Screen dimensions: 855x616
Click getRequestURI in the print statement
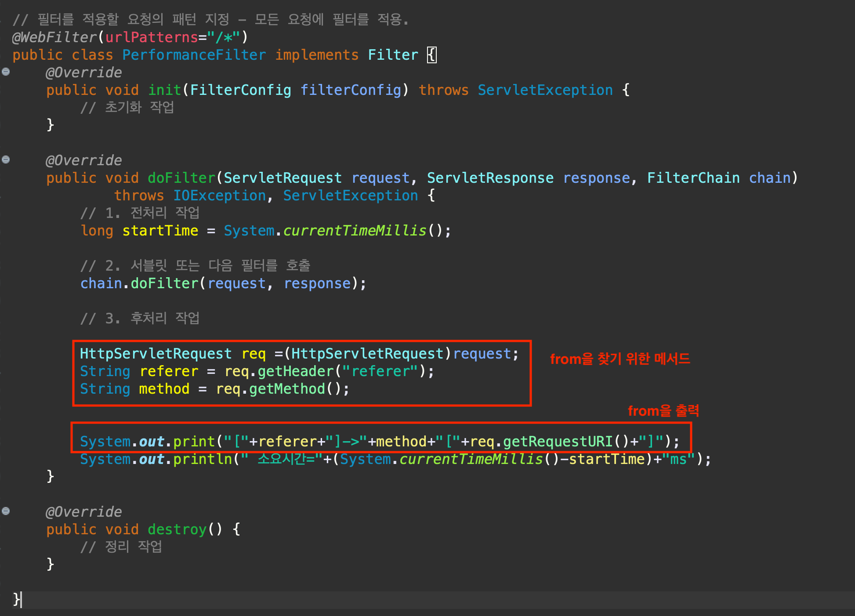(557, 442)
